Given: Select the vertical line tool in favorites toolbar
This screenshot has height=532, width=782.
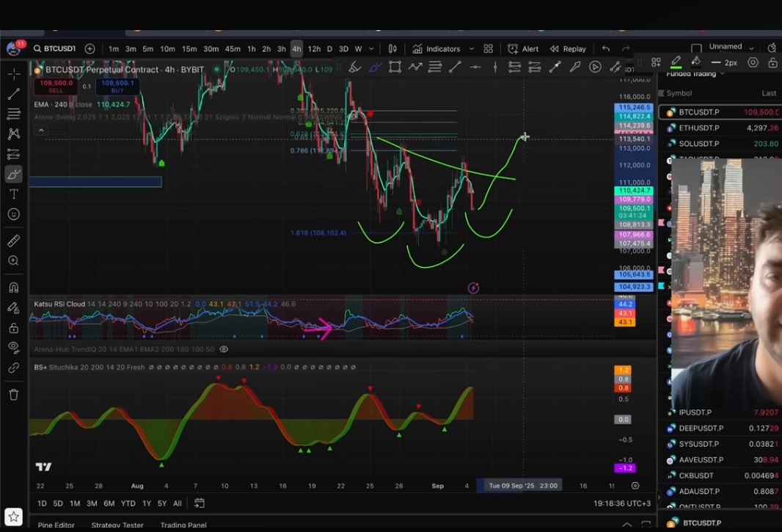Looking at the screenshot, I should (x=494, y=67).
